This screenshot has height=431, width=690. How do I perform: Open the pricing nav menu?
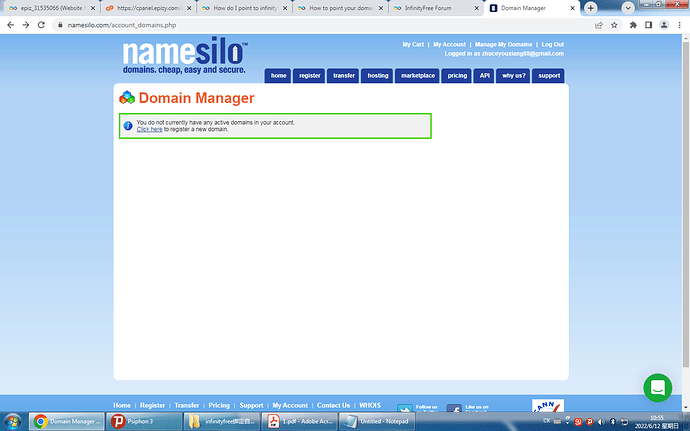(457, 76)
